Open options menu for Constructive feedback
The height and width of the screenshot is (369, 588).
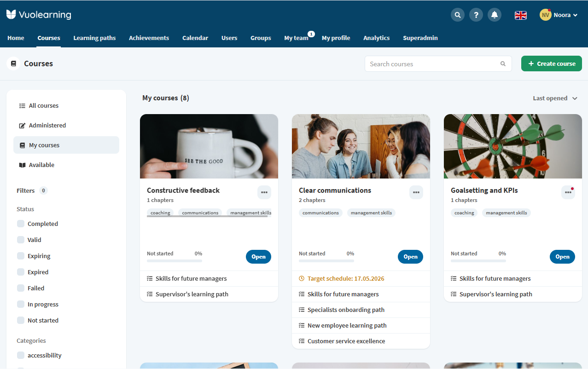click(264, 192)
